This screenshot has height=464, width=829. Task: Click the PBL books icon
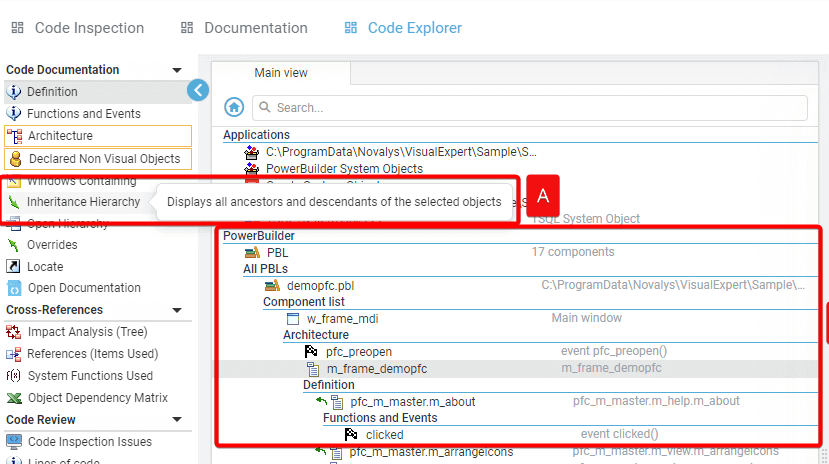pyautogui.click(x=252, y=253)
